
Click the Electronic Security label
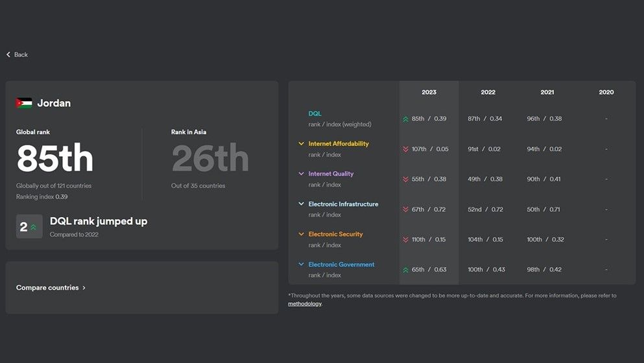click(335, 234)
